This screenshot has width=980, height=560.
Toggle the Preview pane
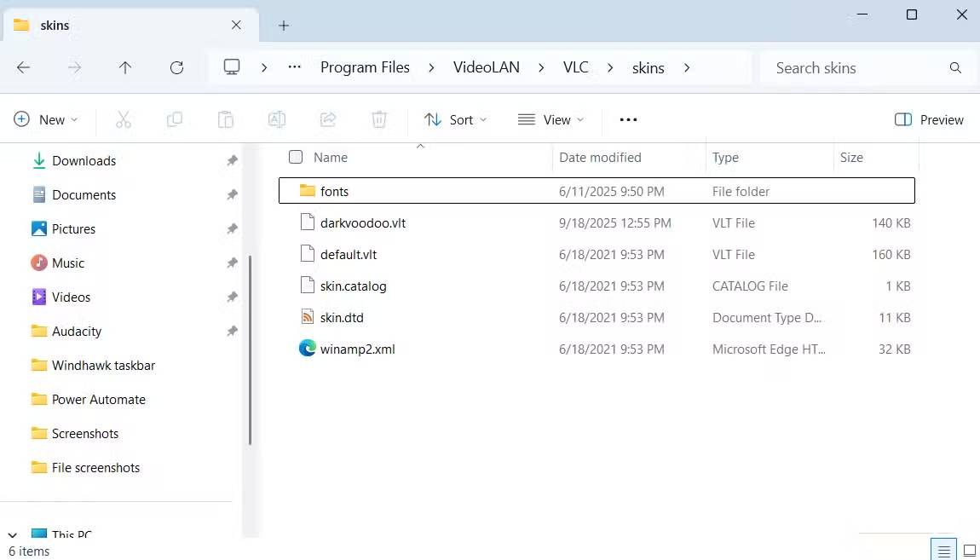click(x=928, y=119)
